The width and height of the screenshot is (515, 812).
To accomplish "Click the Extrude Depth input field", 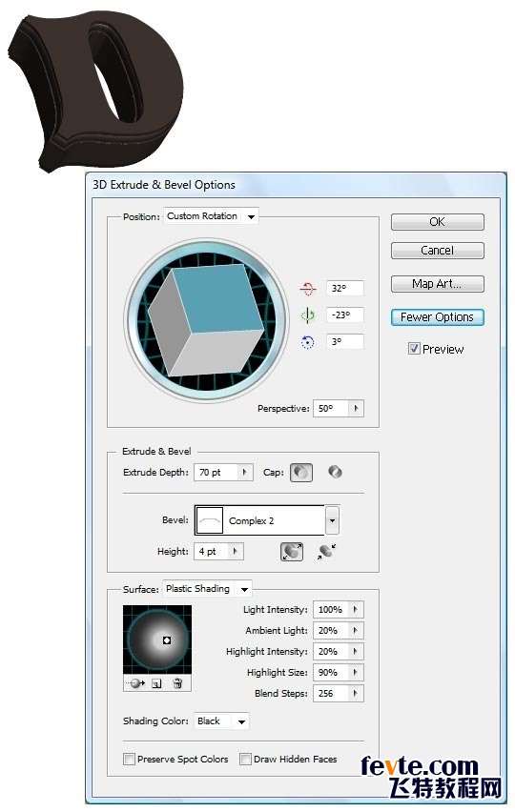I will tap(216, 473).
